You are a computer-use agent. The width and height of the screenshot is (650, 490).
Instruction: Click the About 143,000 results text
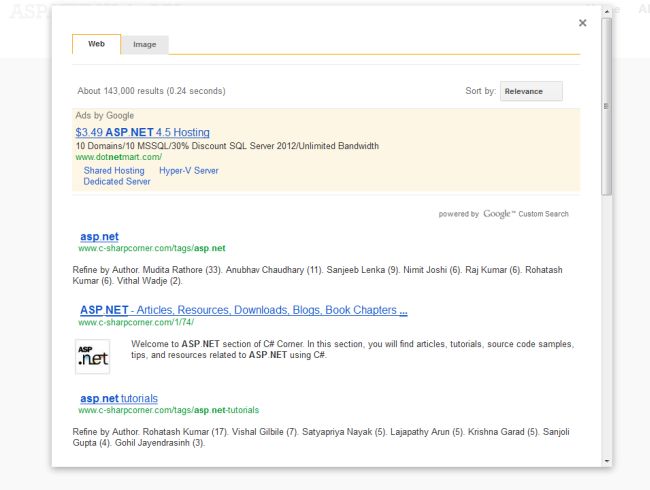point(151,91)
